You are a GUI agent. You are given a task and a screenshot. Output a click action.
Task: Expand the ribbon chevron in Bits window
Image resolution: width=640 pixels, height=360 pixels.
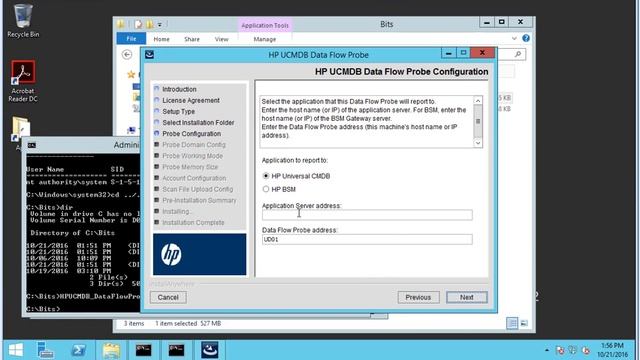(x=514, y=38)
